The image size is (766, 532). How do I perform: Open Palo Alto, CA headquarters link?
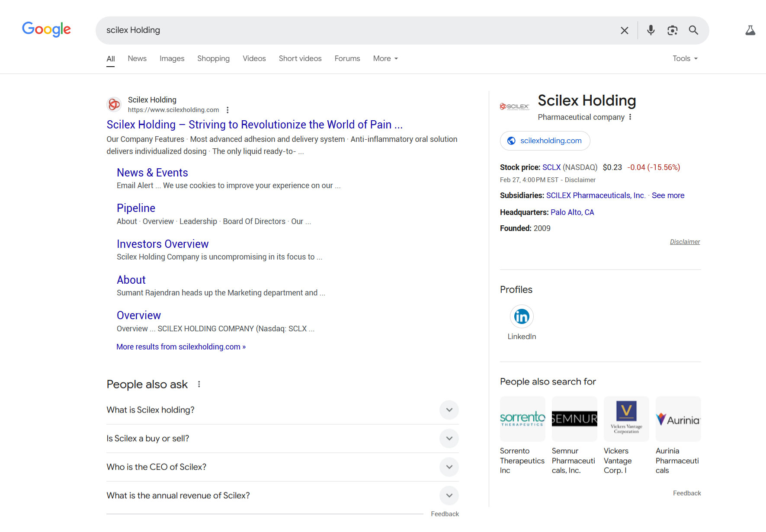[x=572, y=212]
